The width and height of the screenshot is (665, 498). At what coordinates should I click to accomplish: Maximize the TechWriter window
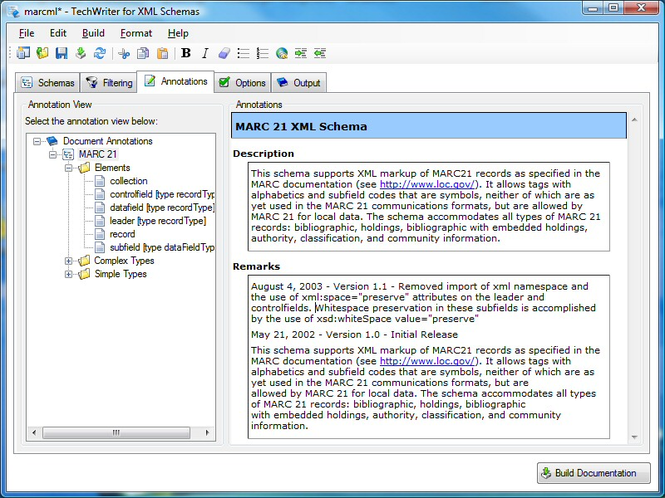click(x=614, y=8)
